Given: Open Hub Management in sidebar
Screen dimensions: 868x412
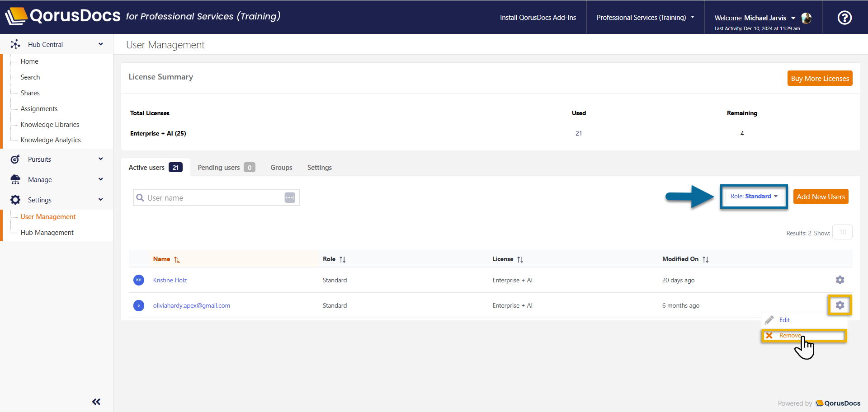Looking at the screenshot, I should coord(47,233).
